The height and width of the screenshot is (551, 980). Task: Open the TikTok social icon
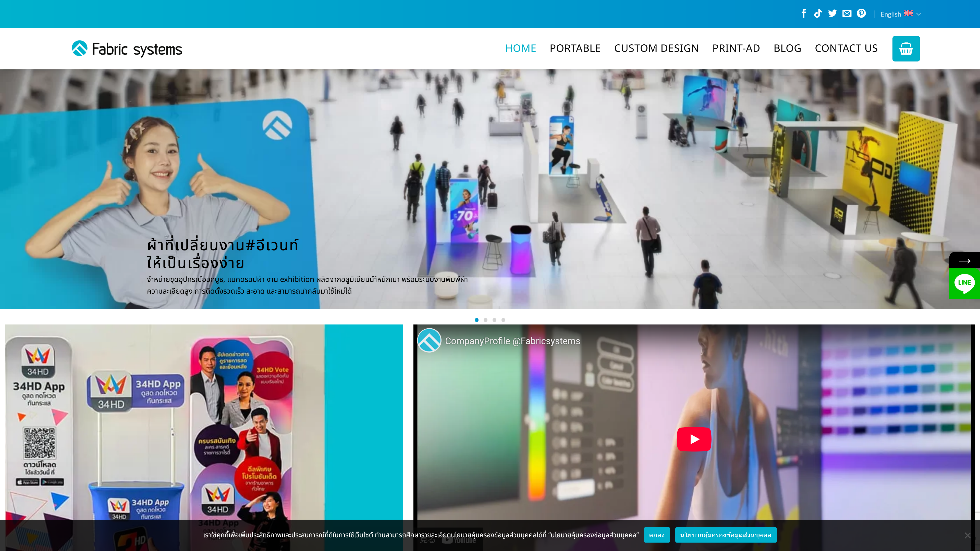[818, 14]
